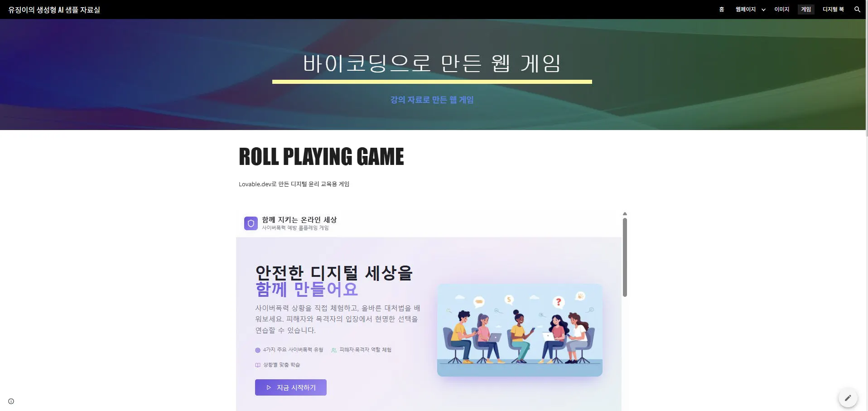Select the 게임 navigation tab
This screenshot has width=868, height=411.
(806, 9)
